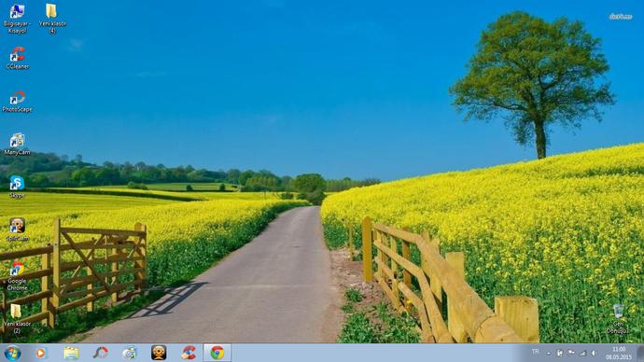Open the ManyCam taskbar icon
This screenshot has width=644, height=362.
[x=130, y=353]
